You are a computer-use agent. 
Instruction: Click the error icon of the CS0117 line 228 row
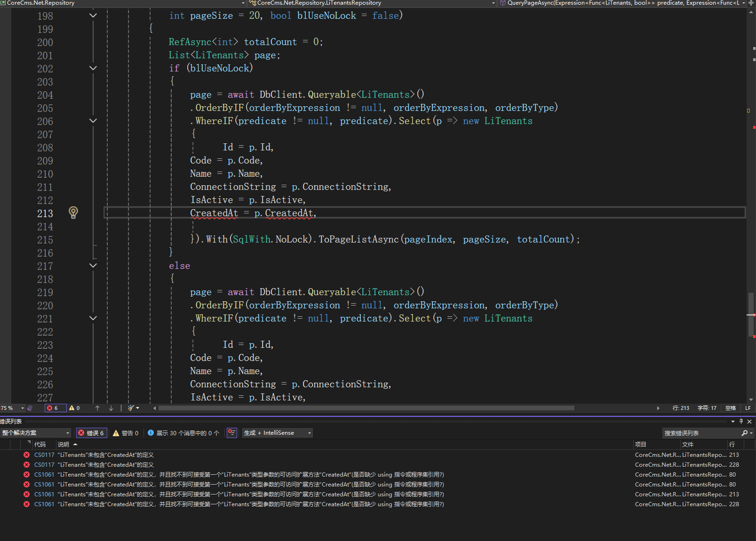(x=26, y=465)
